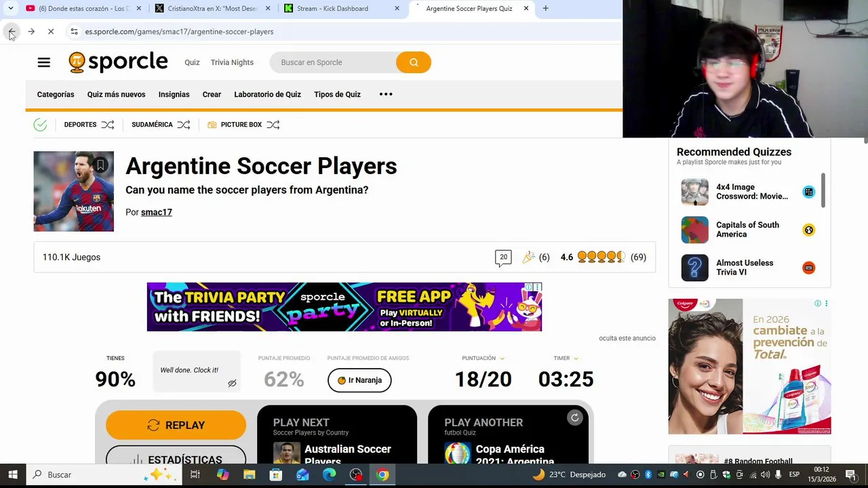This screenshot has width=868, height=488.
Task: Open Google Chrome from the taskbar
Action: click(382, 474)
